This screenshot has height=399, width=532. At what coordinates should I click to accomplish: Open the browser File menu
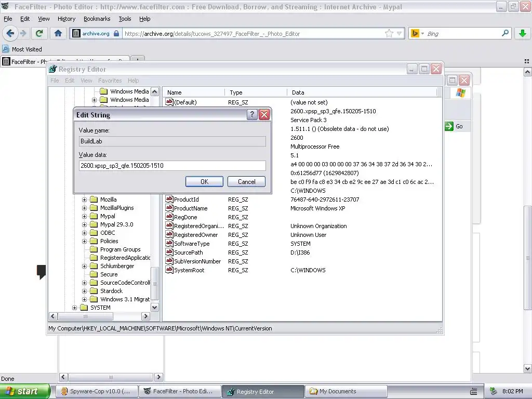8,19
